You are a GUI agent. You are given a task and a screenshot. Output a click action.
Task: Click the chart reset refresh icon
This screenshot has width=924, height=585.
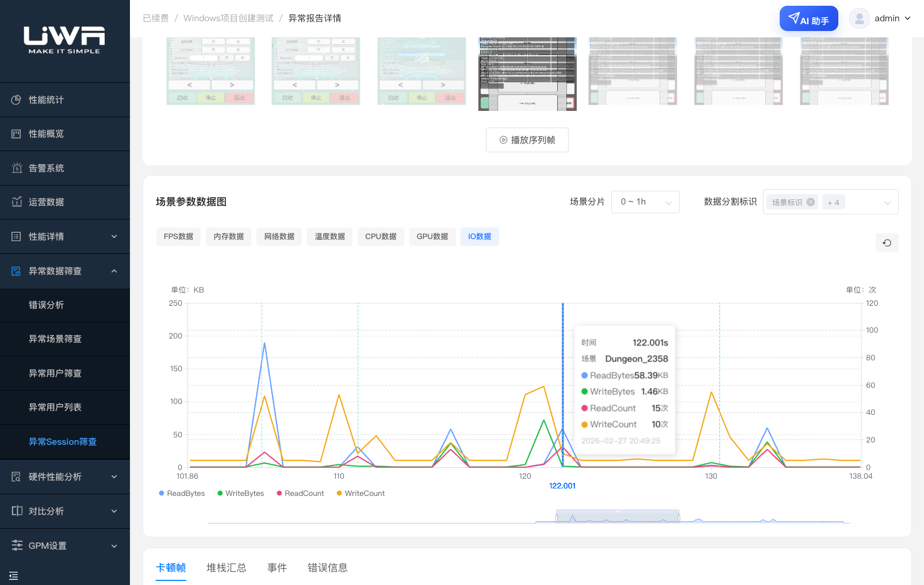pos(887,243)
